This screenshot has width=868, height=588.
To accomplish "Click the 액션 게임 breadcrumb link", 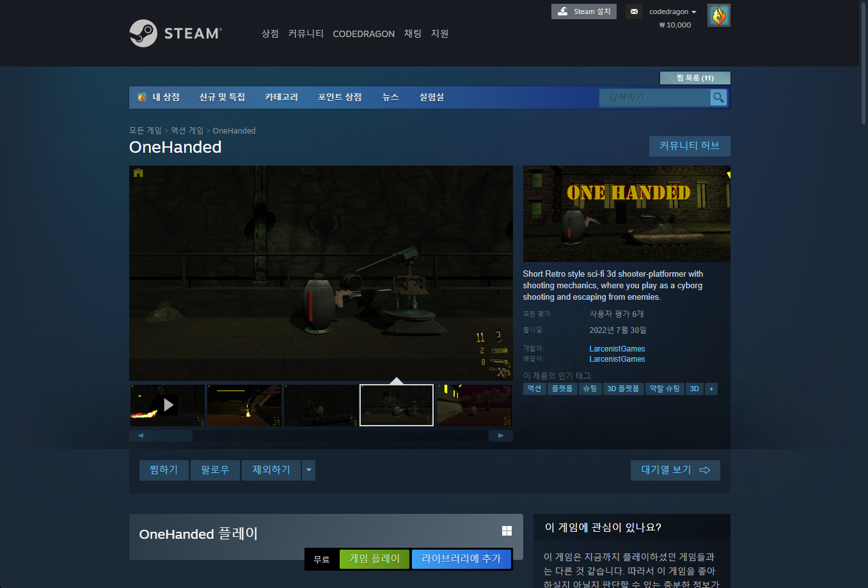I will tap(187, 130).
